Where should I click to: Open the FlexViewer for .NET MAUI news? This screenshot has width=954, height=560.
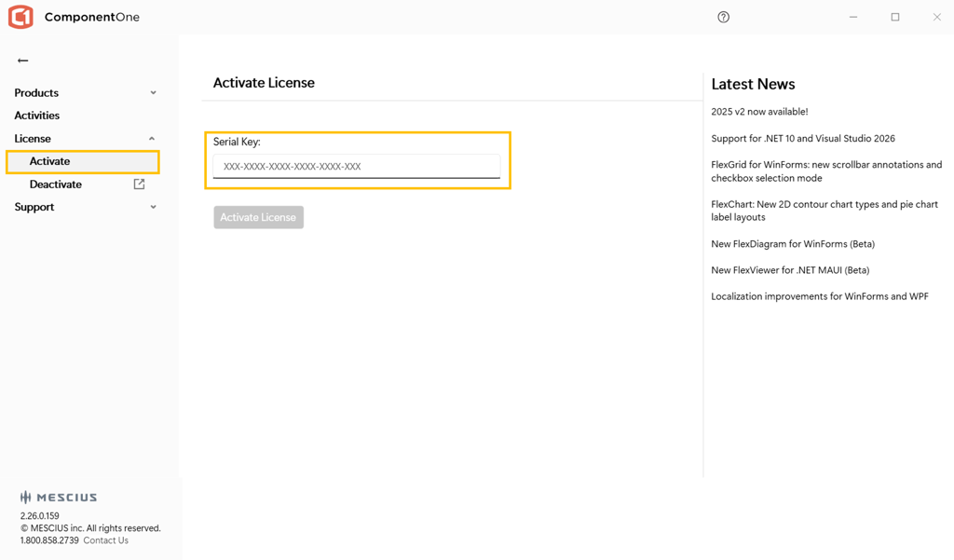click(789, 270)
